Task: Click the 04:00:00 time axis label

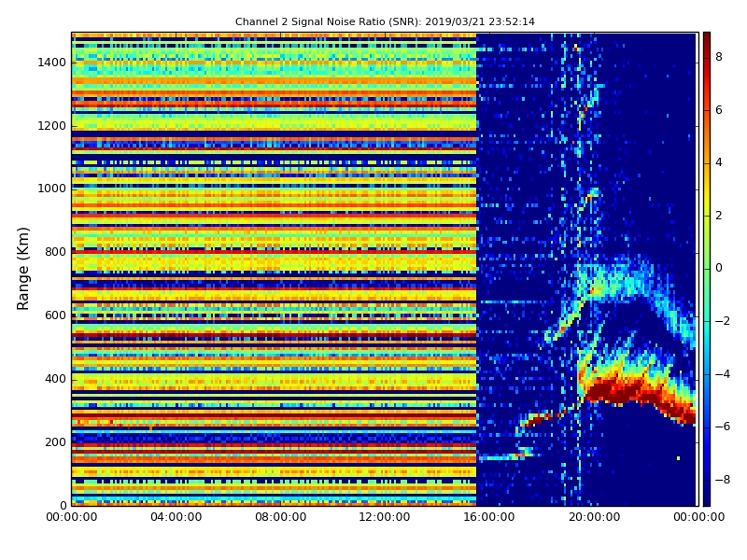Action: (176, 517)
